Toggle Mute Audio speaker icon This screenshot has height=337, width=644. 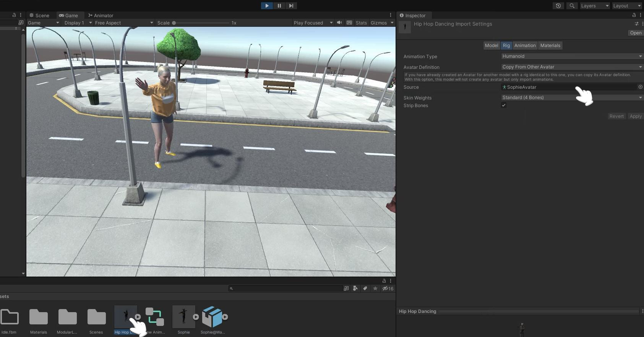coord(339,23)
